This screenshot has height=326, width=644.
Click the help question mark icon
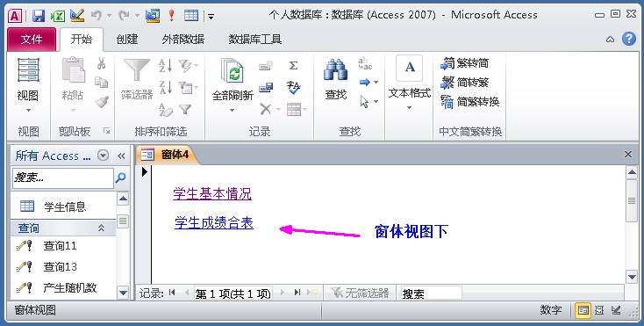point(628,39)
